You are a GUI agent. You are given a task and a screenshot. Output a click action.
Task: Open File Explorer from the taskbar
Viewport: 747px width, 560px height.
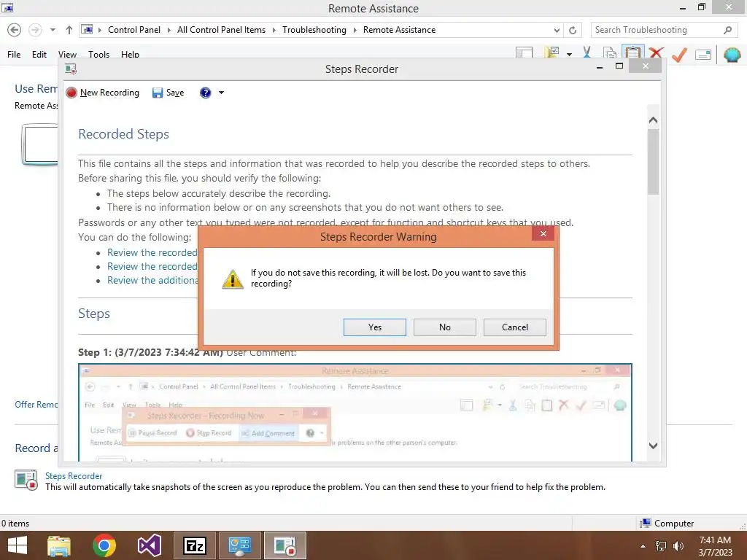click(59, 545)
